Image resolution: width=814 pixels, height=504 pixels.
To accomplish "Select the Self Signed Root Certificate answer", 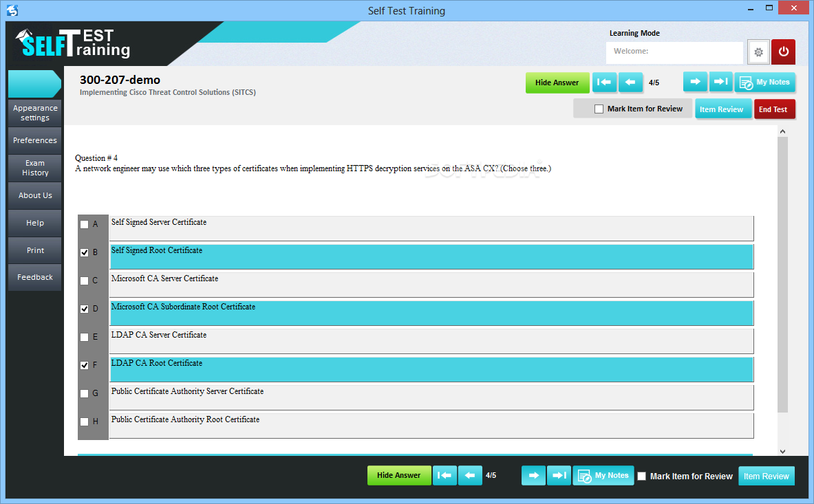I will tap(431, 256).
